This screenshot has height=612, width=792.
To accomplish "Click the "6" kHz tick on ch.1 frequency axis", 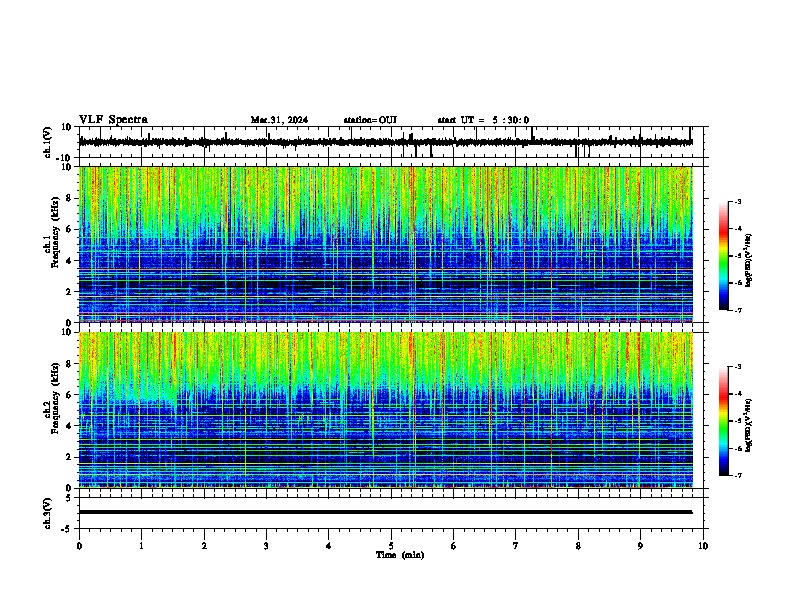I will pyautogui.click(x=69, y=230).
